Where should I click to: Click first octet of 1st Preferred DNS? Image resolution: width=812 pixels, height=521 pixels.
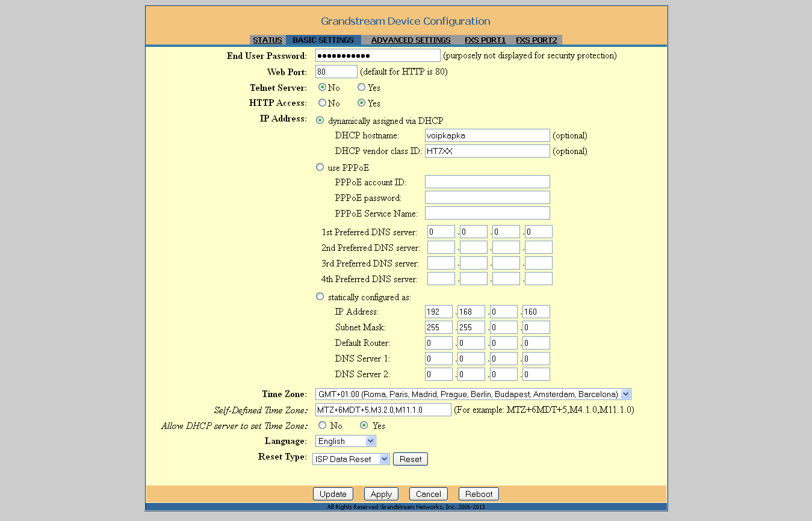coord(441,232)
